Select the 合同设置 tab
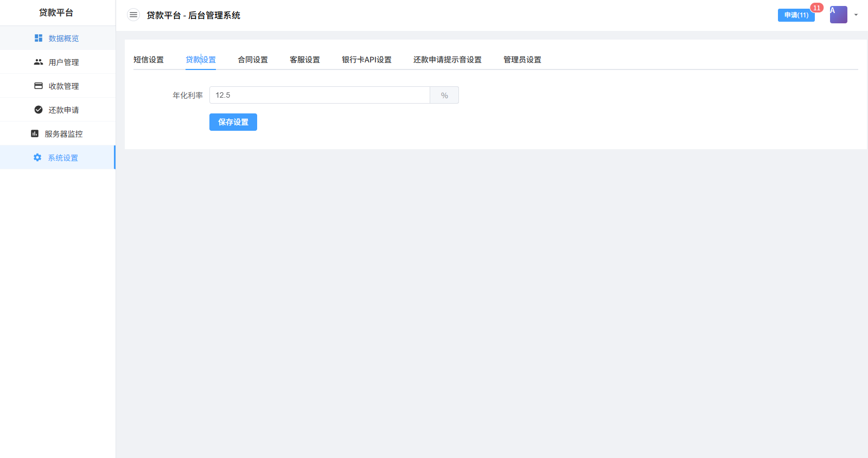The height and width of the screenshot is (458, 868). (253, 60)
